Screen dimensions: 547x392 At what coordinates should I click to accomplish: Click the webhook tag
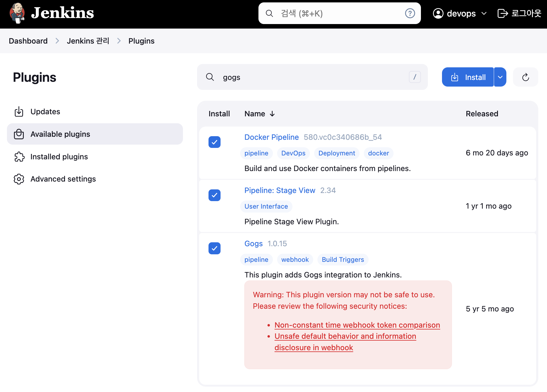pyautogui.click(x=295, y=260)
